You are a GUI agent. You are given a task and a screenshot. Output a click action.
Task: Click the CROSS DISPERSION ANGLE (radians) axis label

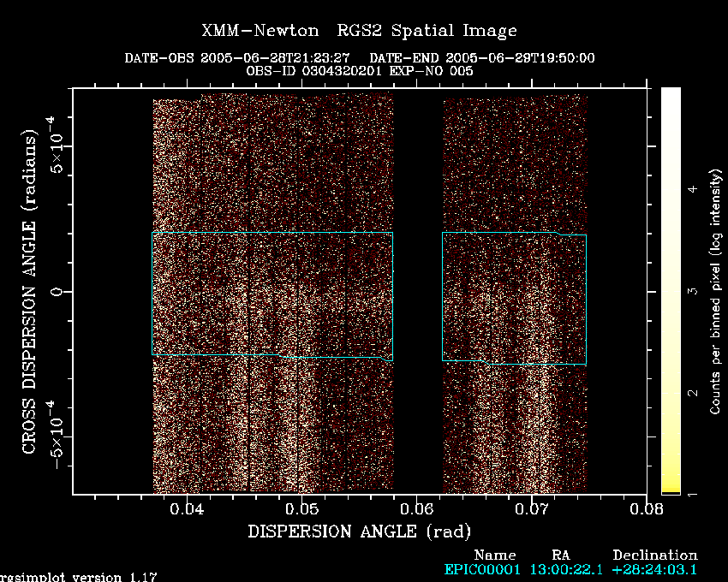29,292
